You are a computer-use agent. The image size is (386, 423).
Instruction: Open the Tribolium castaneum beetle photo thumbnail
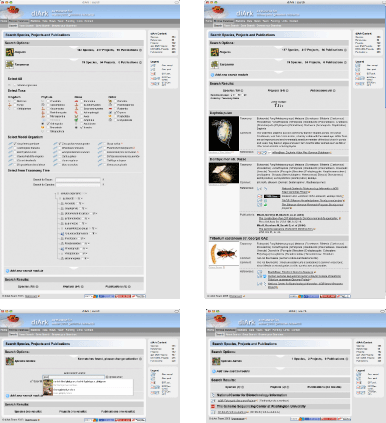tap(224, 254)
